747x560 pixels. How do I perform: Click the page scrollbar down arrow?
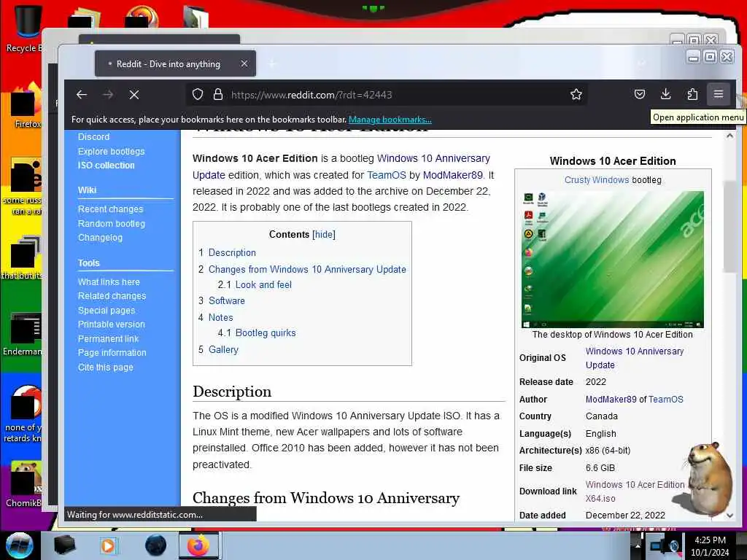pos(729,516)
